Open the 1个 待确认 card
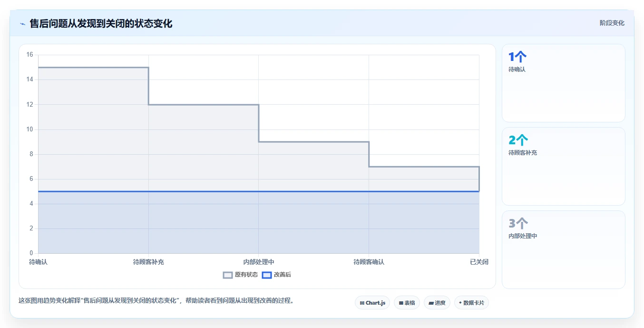The image size is (644, 328). [x=564, y=83]
